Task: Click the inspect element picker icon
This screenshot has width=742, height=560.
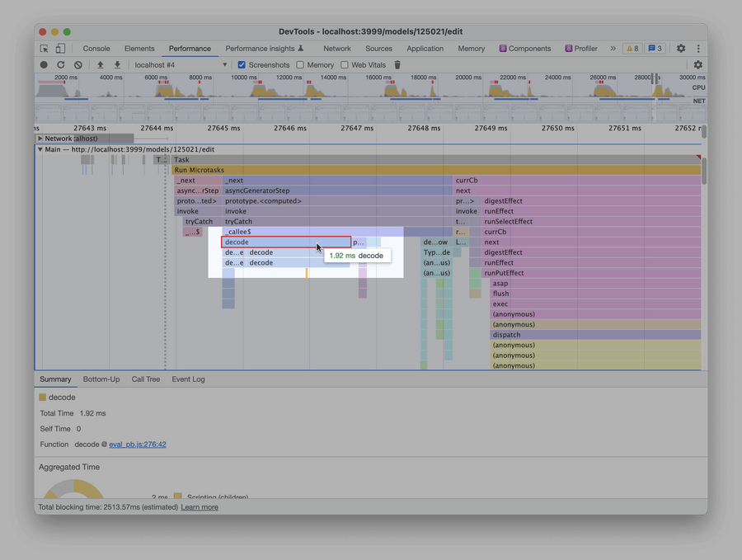Action: [44, 49]
